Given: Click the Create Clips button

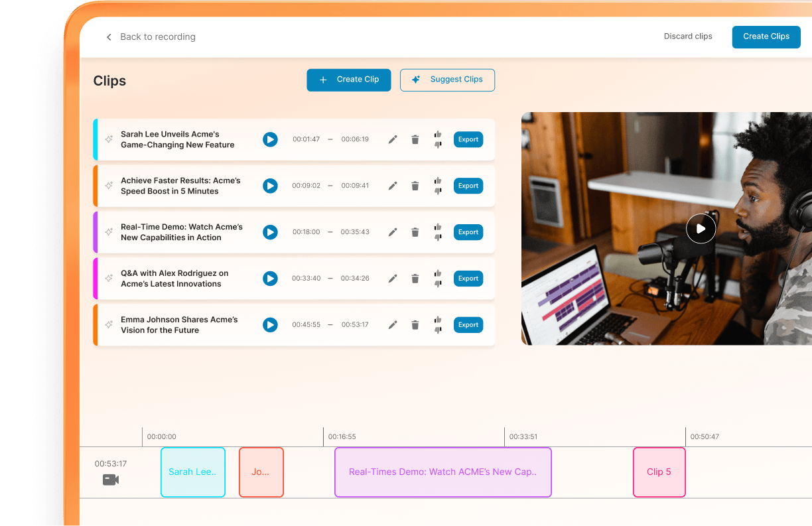Looking at the screenshot, I should click(766, 37).
